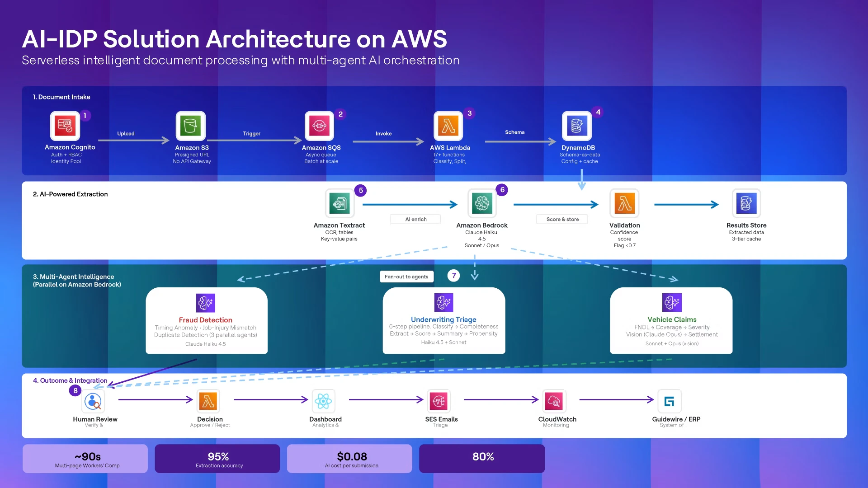Image resolution: width=868 pixels, height=488 pixels.
Task: Select the 'Schema-as-data' text under DynamoDB
Action: tap(580, 155)
